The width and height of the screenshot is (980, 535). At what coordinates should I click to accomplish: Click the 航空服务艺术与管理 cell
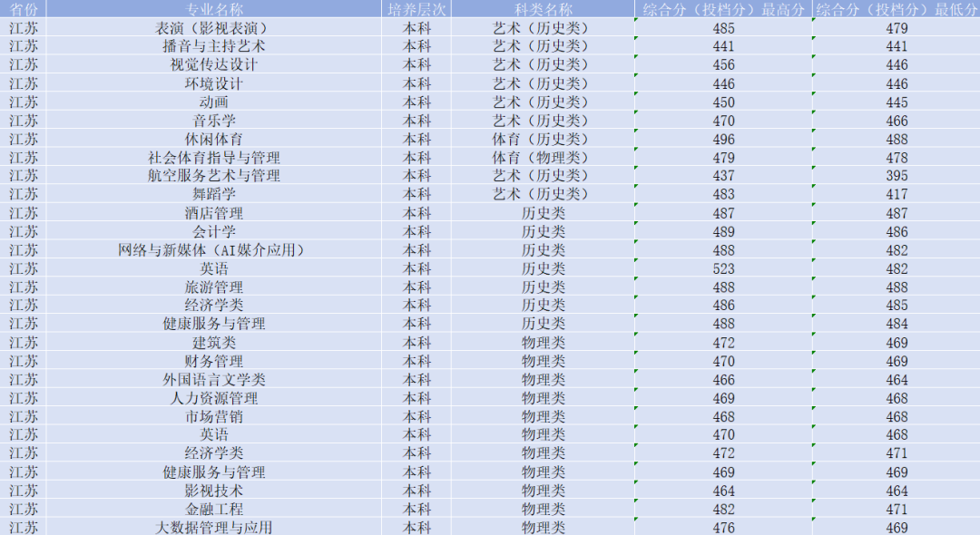pyautogui.click(x=214, y=175)
